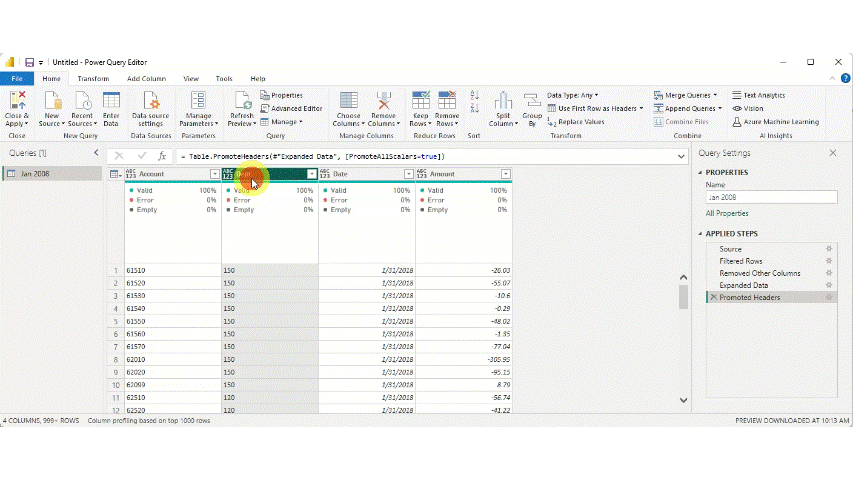Image resolution: width=853 pixels, height=480 pixels.
Task: Expand the formula bar with the chevron
Action: (x=680, y=157)
